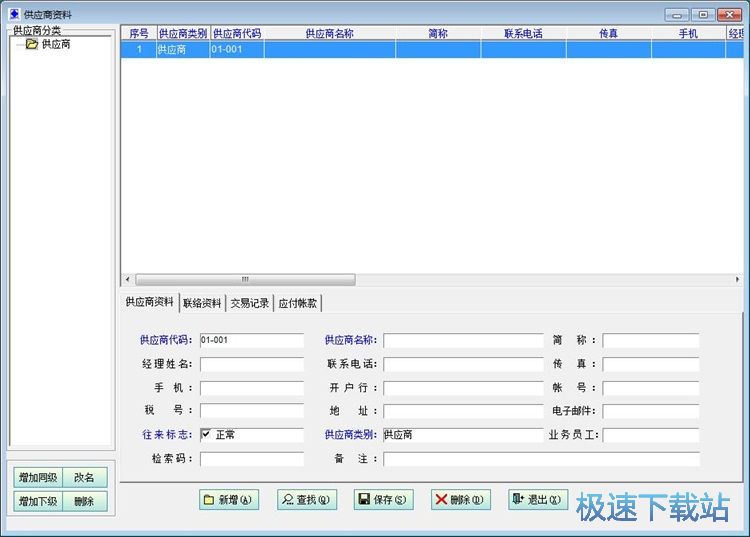Click the 供应商代码 column header
The image size is (750, 537).
point(237,33)
